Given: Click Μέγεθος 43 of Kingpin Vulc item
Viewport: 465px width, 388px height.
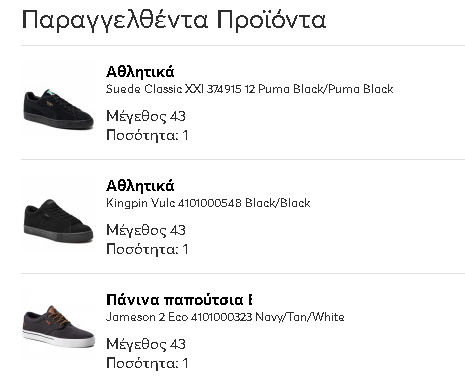Looking at the screenshot, I should point(146,230).
